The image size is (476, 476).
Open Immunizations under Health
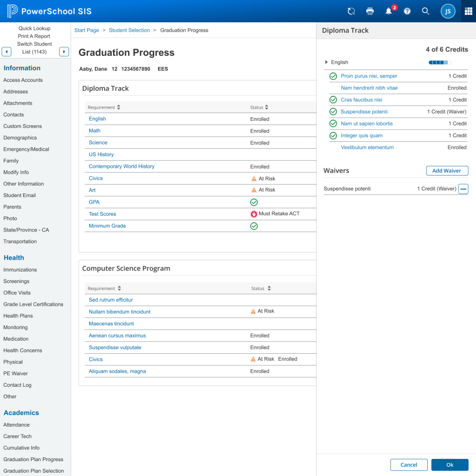[20, 270]
